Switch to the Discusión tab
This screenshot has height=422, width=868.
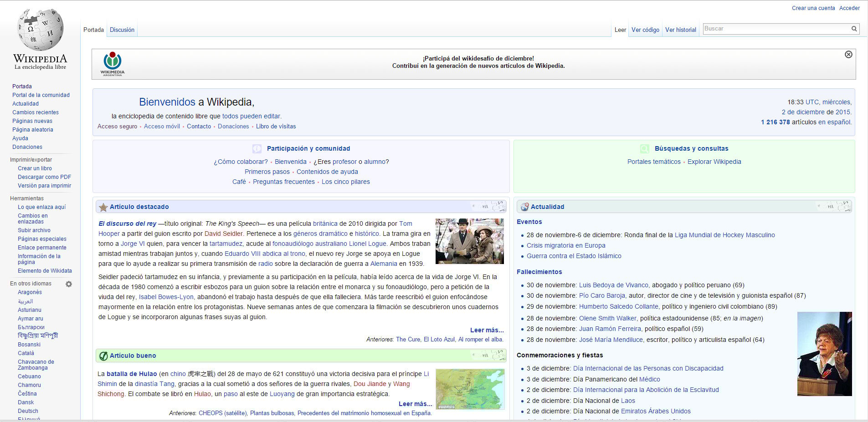click(122, 30)
